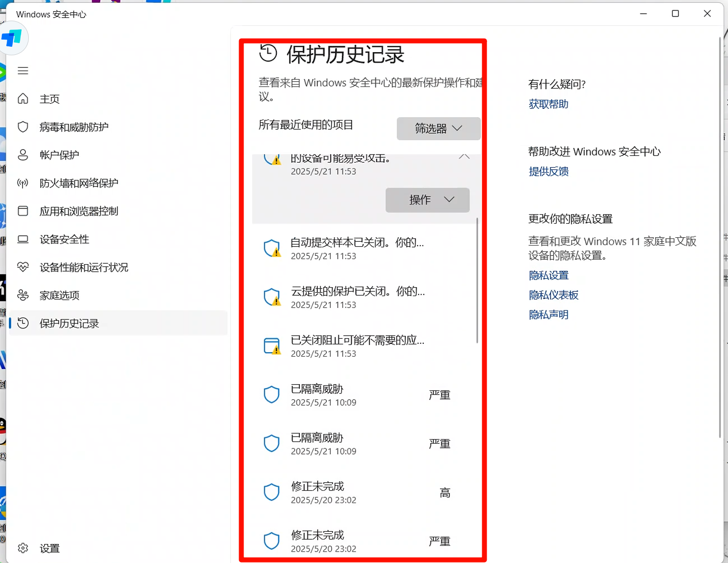The height and width of the screenshot is (563, 728).
Task: Select 保护历史记录 sidebar entry
Action: [x=118, y=323]
